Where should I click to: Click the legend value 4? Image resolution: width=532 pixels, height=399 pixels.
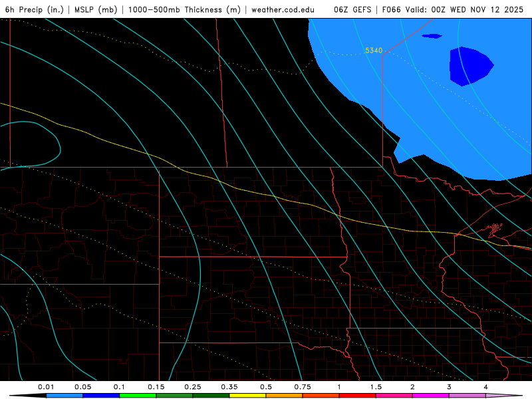[486, 387]
